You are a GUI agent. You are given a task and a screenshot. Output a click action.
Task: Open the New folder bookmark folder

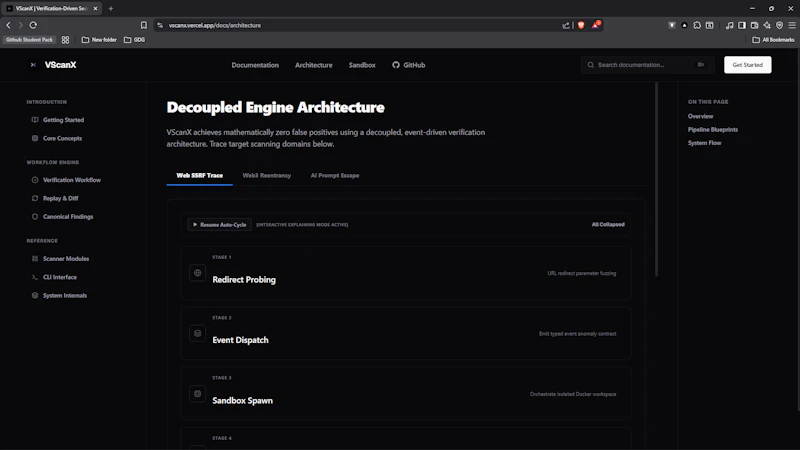pos(99,40)
